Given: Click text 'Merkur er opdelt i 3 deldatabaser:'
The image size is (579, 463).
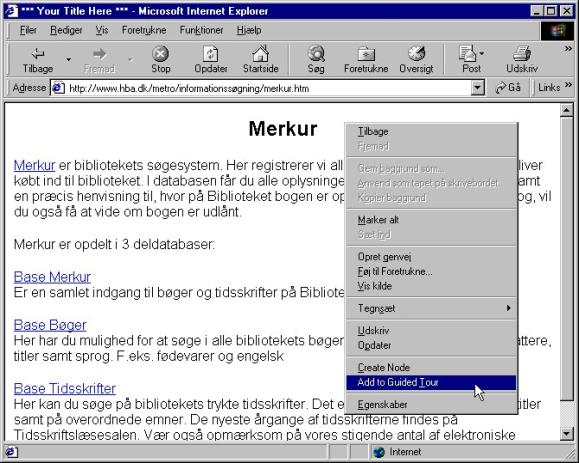Looking at the screenshot, I should [114, 244].
